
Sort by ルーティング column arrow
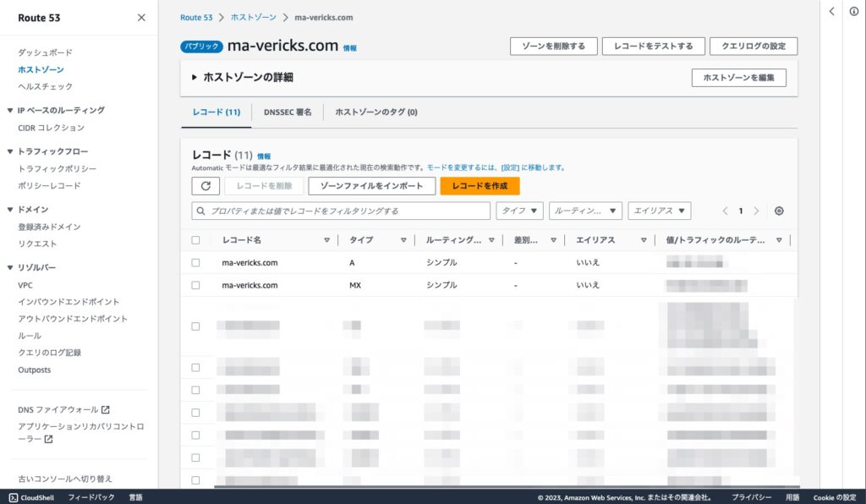coord(491,240)
